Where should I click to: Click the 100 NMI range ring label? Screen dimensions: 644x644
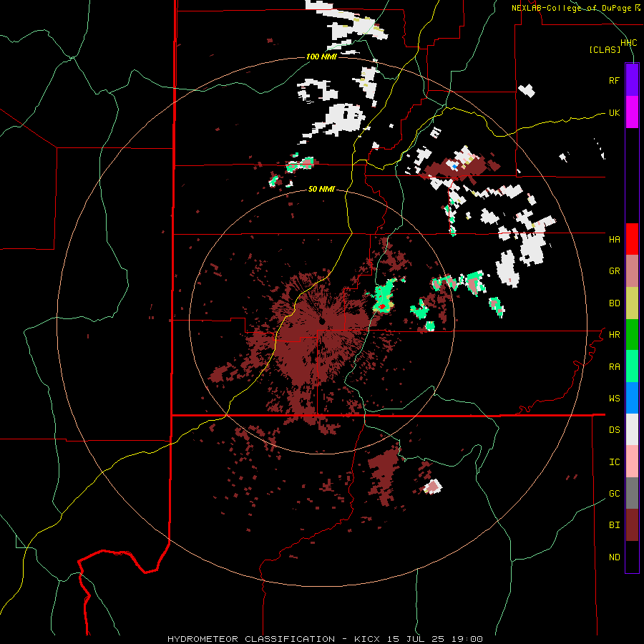tap(321, 57)
